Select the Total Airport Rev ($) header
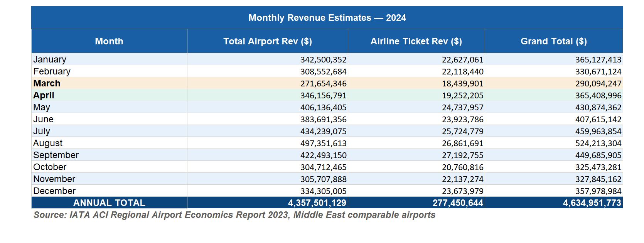 click(267, 41)
